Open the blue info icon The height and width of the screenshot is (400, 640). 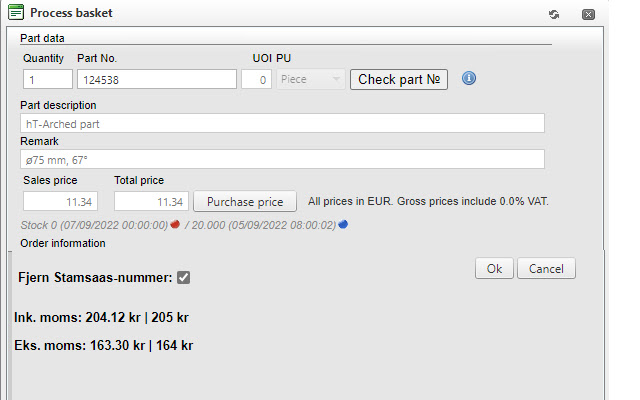468,79
